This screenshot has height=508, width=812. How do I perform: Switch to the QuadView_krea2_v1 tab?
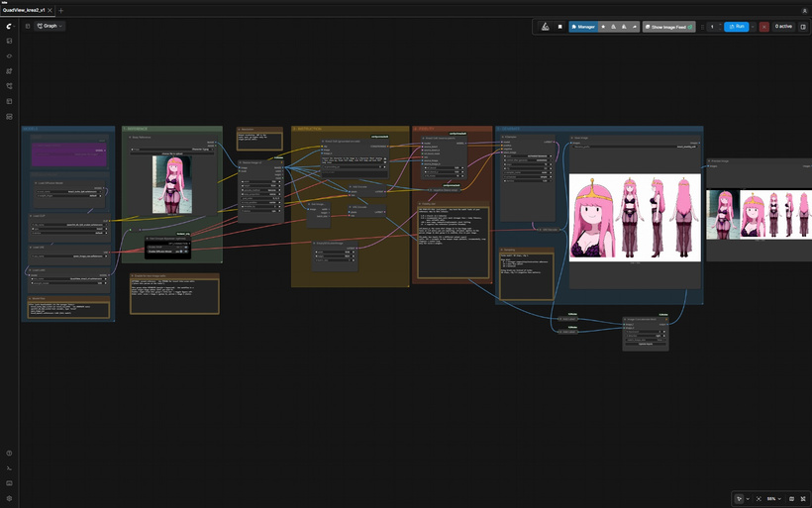[x=24, y=10]
